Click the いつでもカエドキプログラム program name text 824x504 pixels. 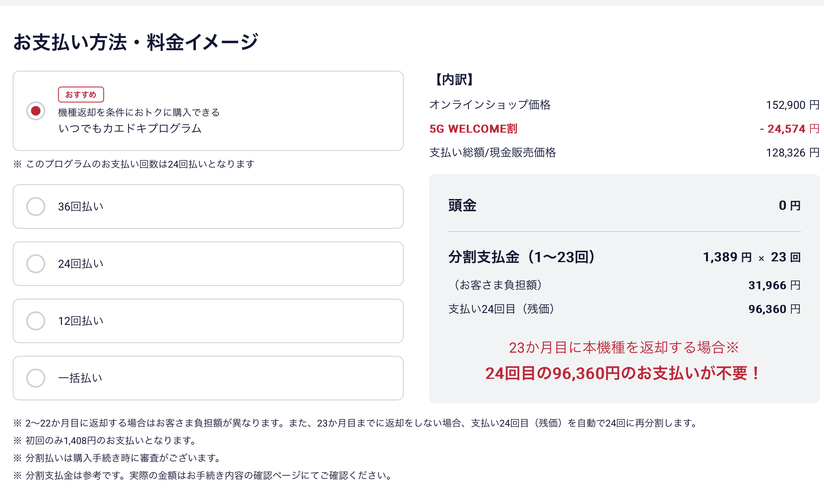point(130,128)
